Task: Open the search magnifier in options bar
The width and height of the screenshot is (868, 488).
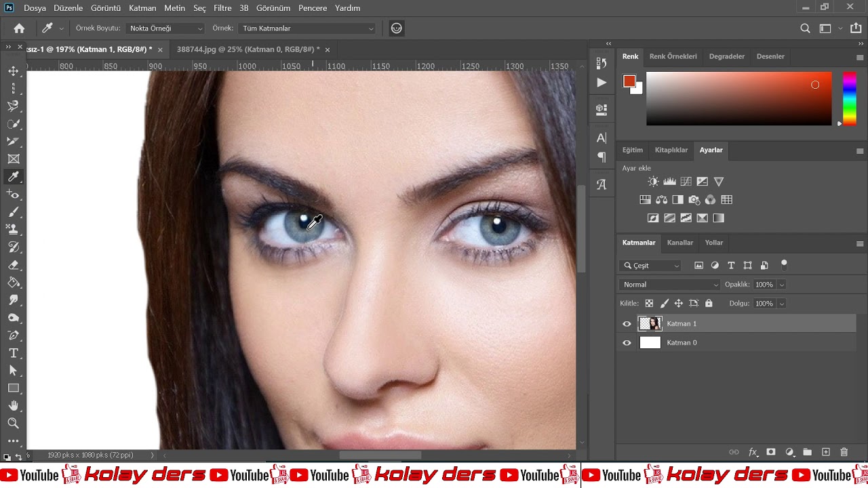Action: (x=805, y=28)
